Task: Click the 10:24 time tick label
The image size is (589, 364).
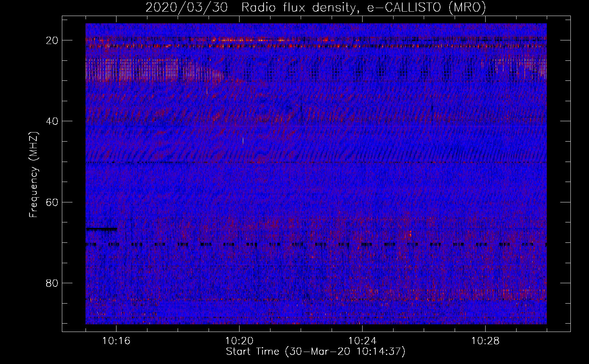Action: point(363,341)
